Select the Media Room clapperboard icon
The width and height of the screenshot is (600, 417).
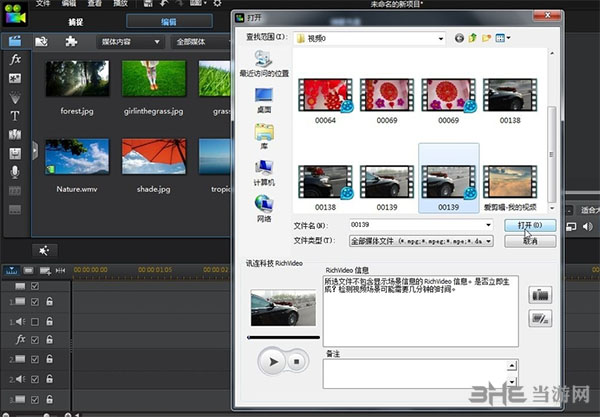point(15,41)
